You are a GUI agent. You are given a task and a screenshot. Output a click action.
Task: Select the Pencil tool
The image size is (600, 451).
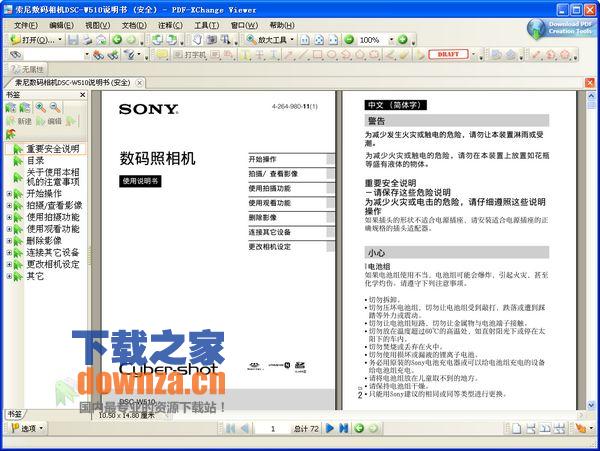389,55
